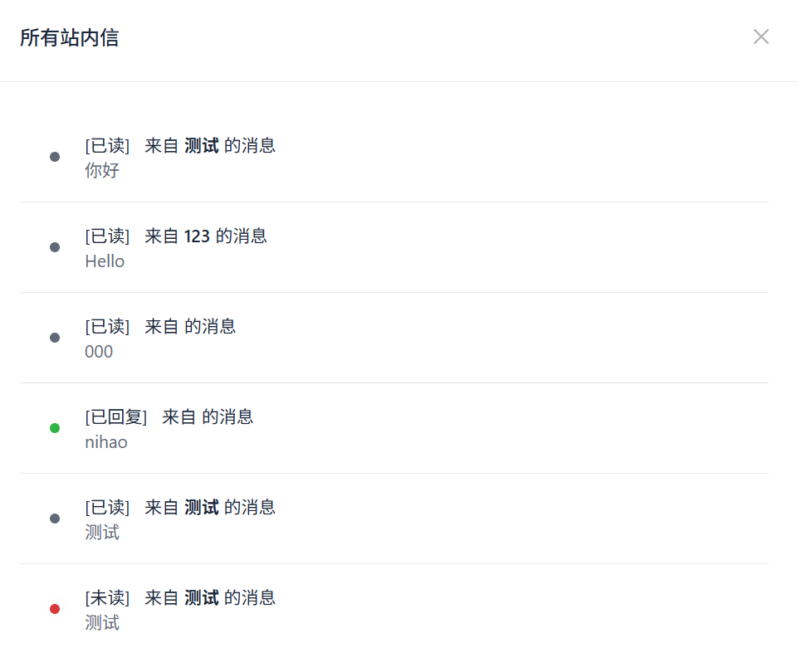Viewport: 797px width, 672px height.
Task: Click gray status dot beside 000 message
Action: point(55,338)
